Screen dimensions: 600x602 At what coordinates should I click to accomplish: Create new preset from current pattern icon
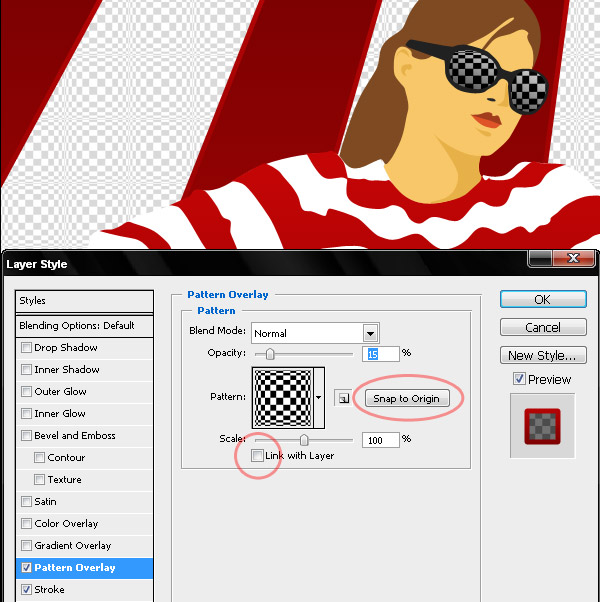coord(343,398)
